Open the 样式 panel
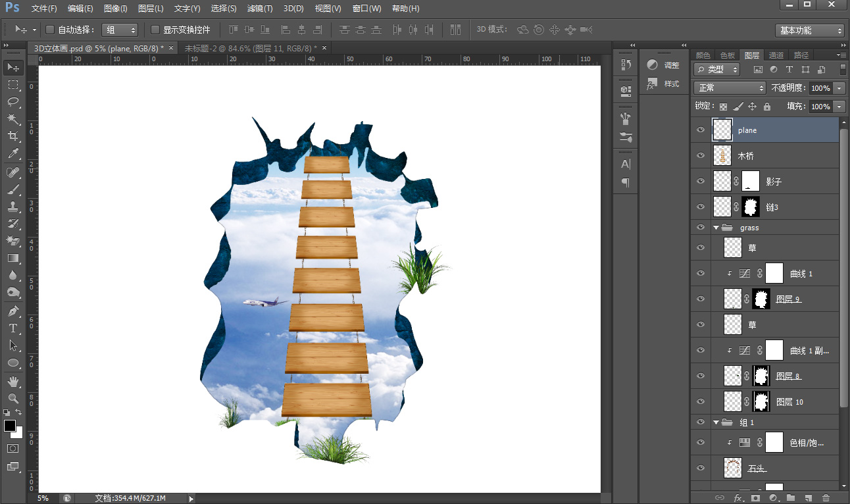 tap(663, 84)
